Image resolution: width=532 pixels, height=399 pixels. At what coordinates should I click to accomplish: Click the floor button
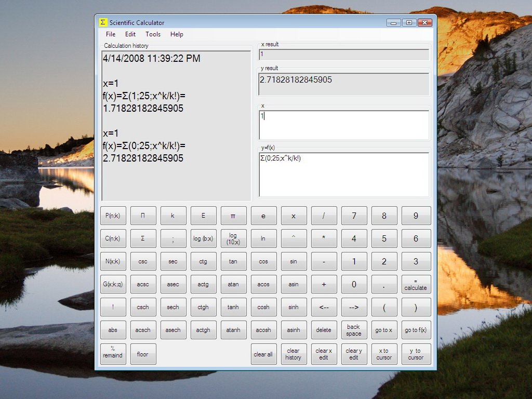(143, 354)
